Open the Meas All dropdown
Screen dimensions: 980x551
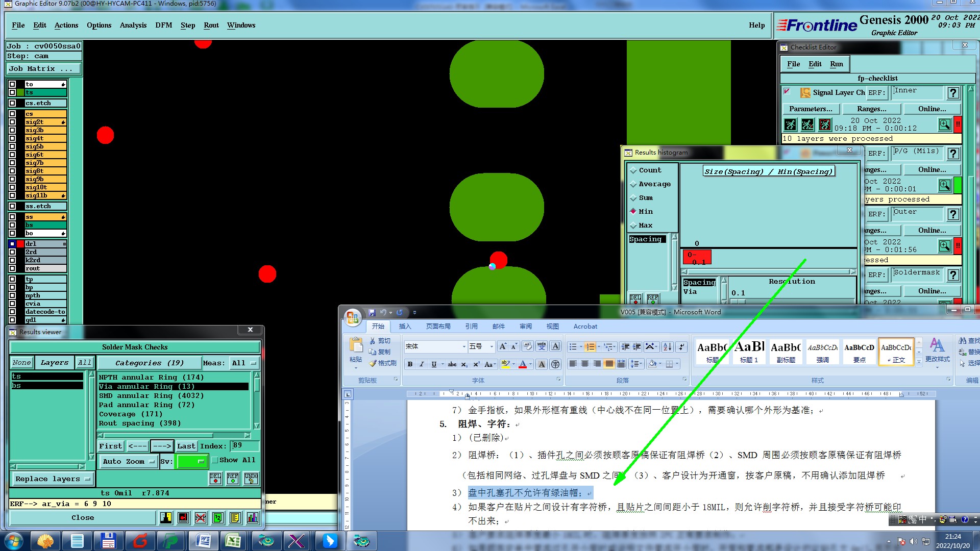pyautogui.click(x=244, y=363)
